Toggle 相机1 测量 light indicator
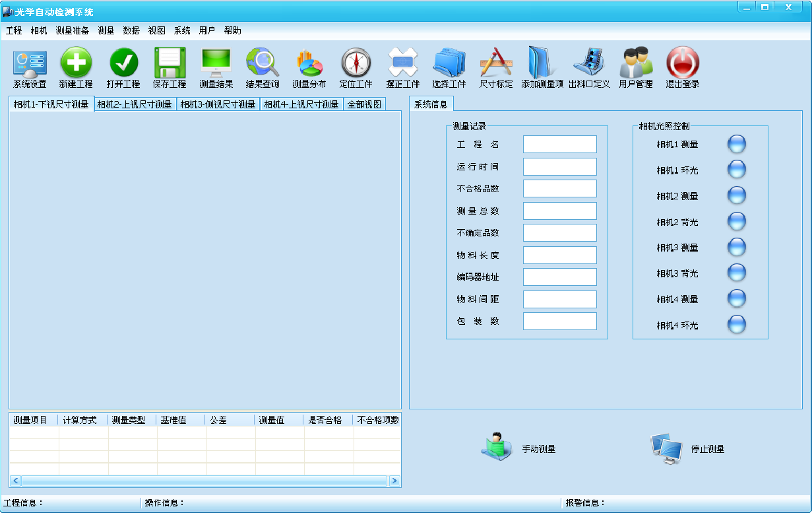Viewport: 812px width, 513px height. pyautogui.click(x=736, y=144)
